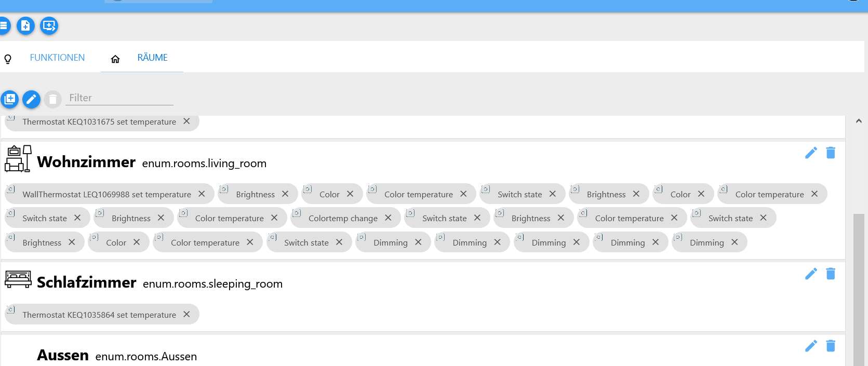Click the add-screen icon in top toolbar
868x366 pixels.
[49, 25]
